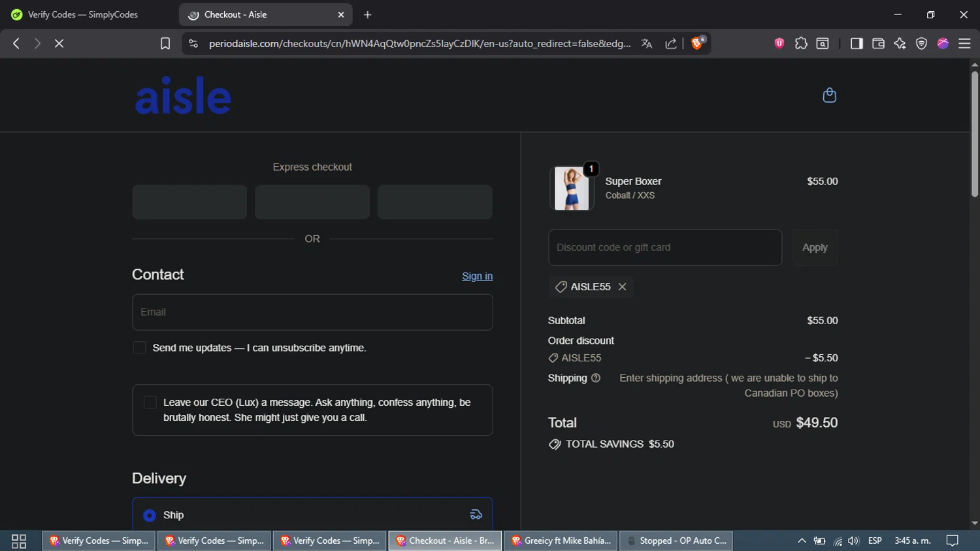Open the notification center icon

click(x=953, y=541)
